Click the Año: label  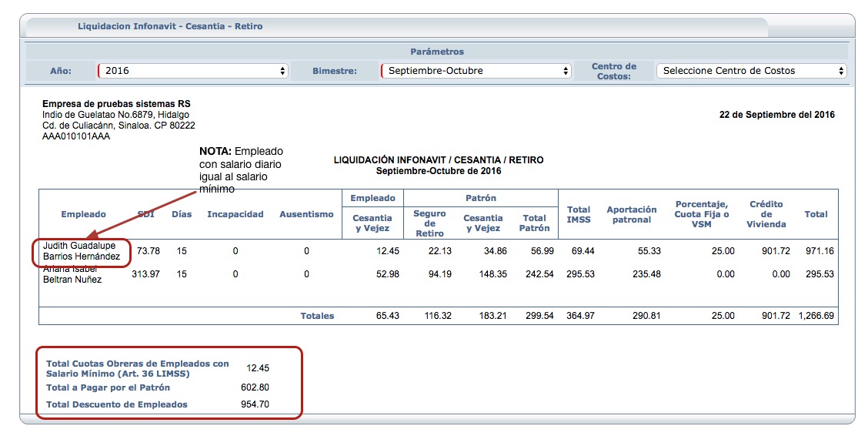pyautogui.click(x=60, y=71)
